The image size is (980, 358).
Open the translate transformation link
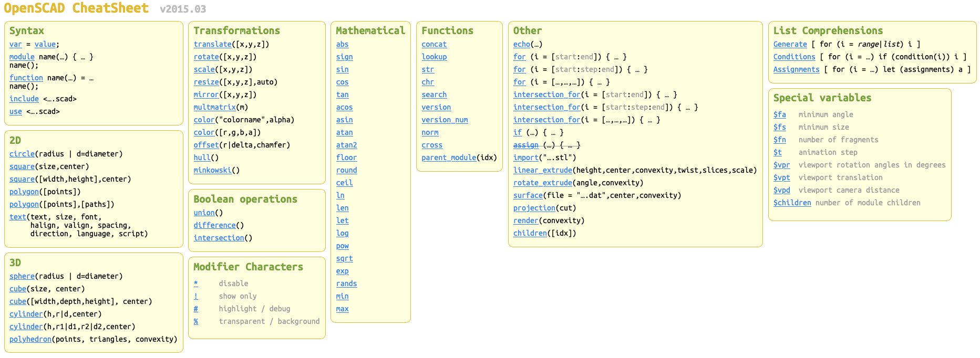[x=212, y=45]
